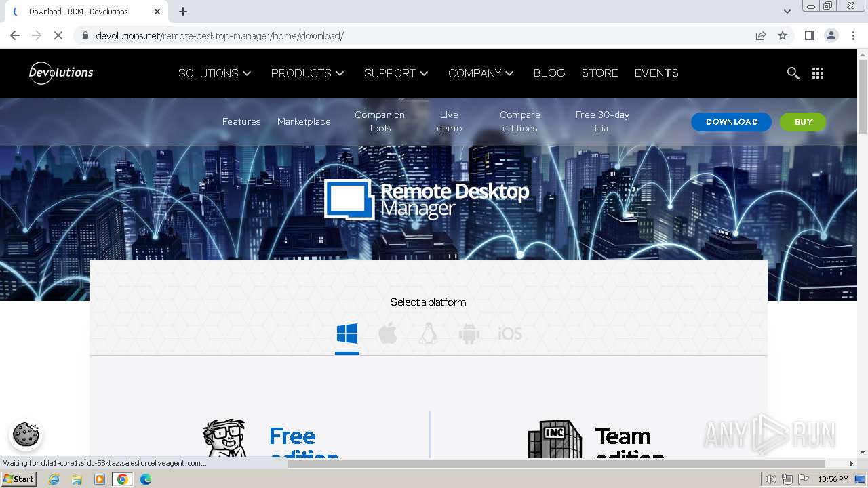This screenshot has width=868, height=488.
Task: Expand the PRODUCTS menu
Action: pos(308,73)
